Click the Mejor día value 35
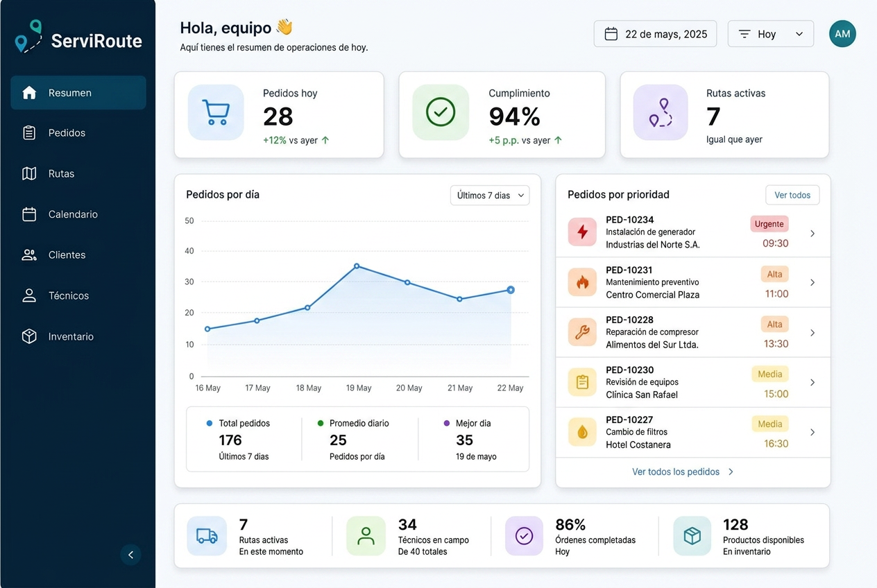 click(465, 440)
